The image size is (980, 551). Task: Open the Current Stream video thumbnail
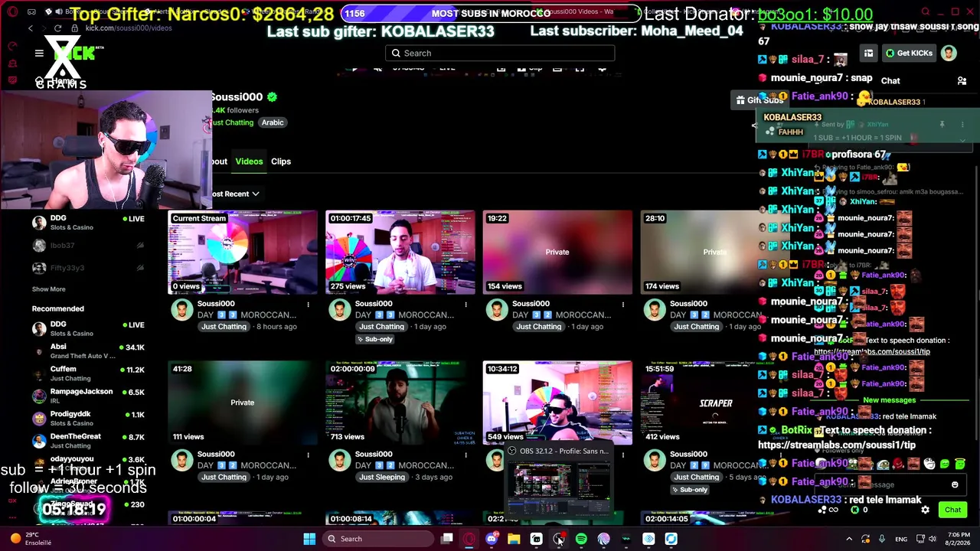[x=243, y=253]
